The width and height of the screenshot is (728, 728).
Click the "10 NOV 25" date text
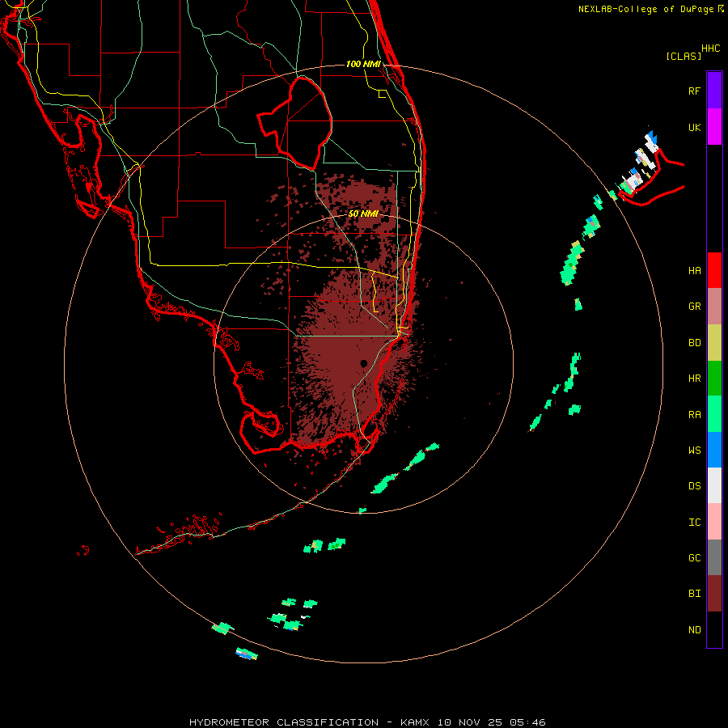[471, 722]
